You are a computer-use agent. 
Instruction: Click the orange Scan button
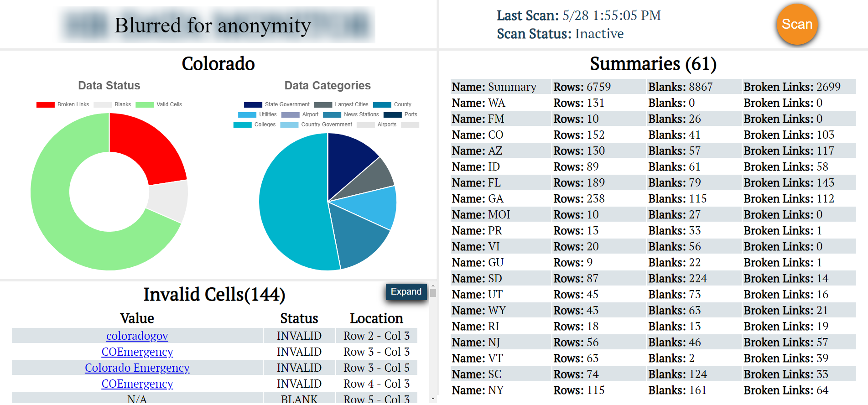[x=797, y=24]
